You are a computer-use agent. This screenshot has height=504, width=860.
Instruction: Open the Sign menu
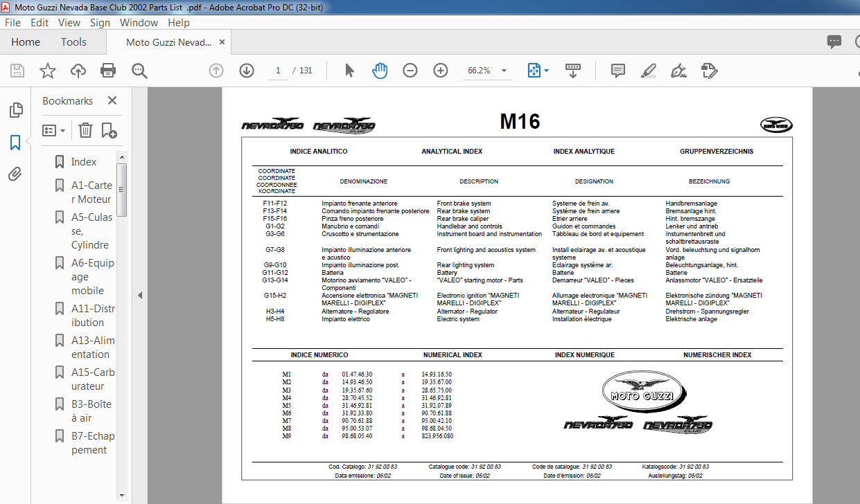[x=100, y=22]
